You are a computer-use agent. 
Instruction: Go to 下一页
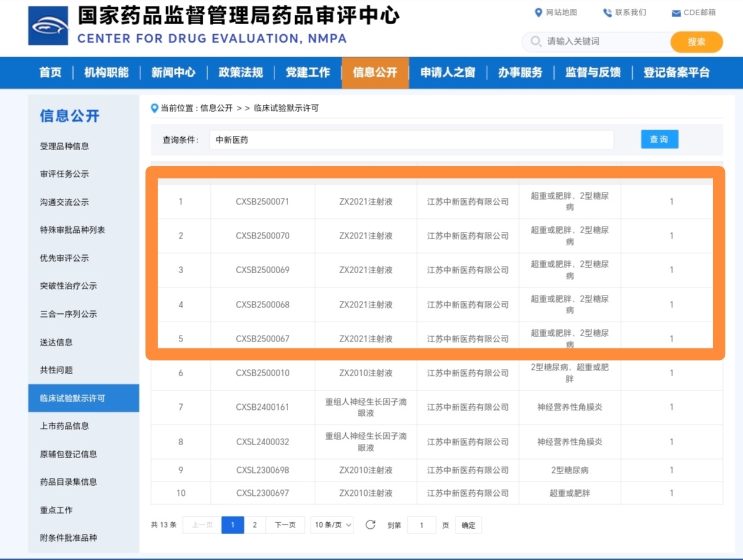[285, 525]
